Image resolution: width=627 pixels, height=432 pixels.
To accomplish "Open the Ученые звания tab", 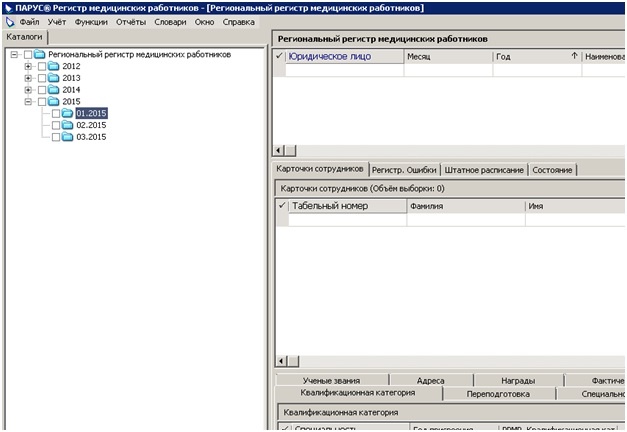I will pos(331,380).
